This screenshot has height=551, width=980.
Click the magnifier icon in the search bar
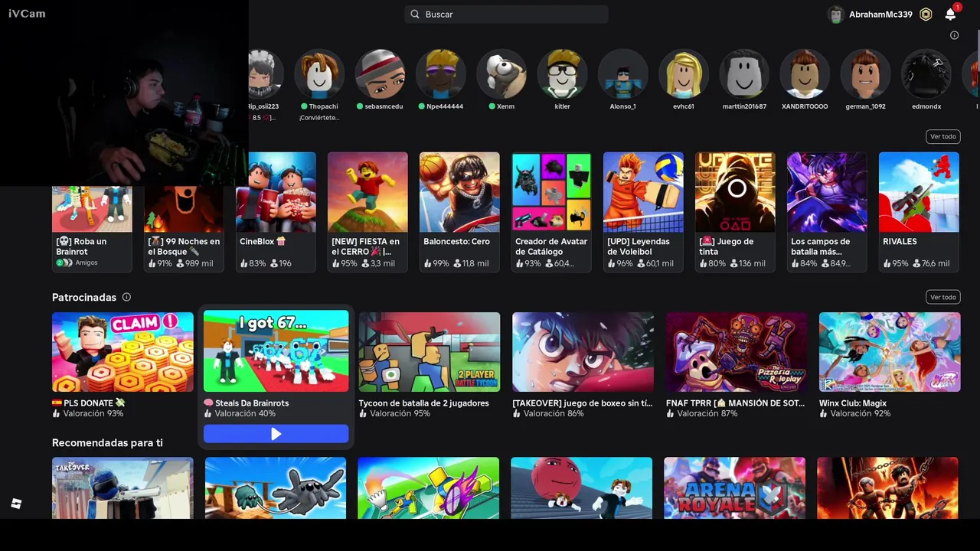point(415,14)
